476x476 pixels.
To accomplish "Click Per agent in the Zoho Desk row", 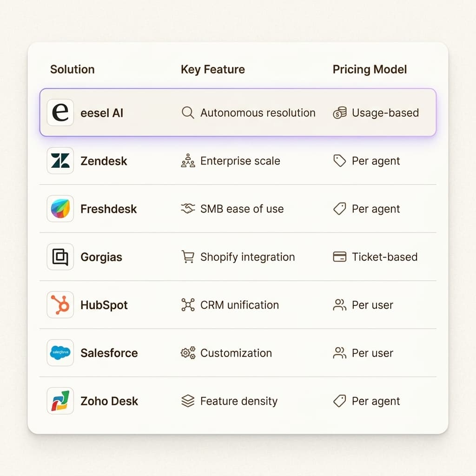I will pyautogui.click(x=376, y=401).
